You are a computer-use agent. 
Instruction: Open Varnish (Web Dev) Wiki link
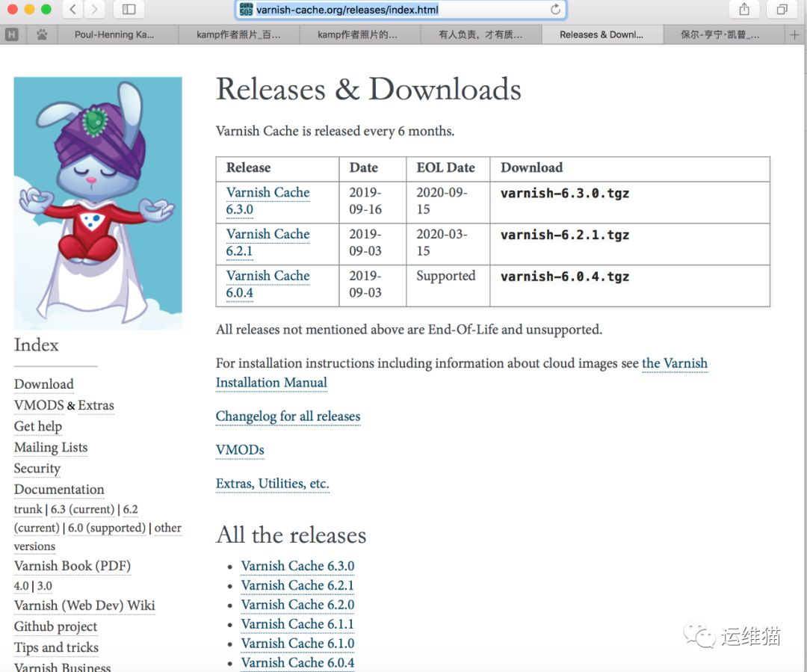[84, 605]
